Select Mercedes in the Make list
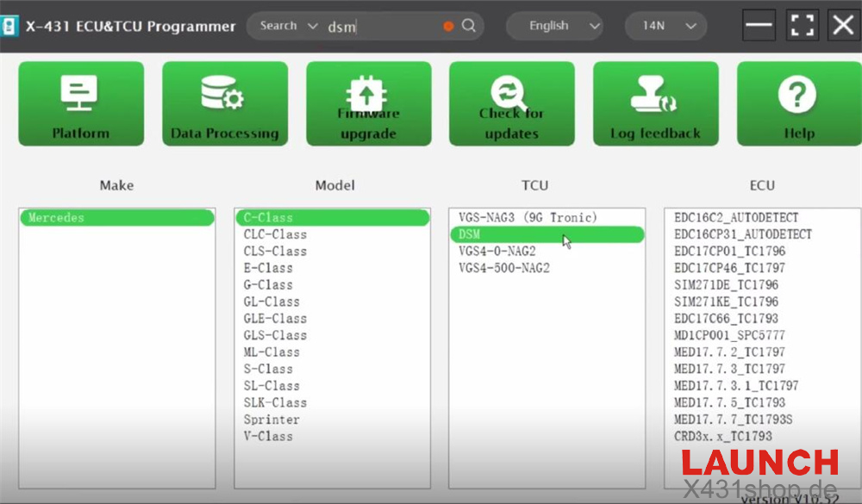The image size is (862, 504). (116, 218)
